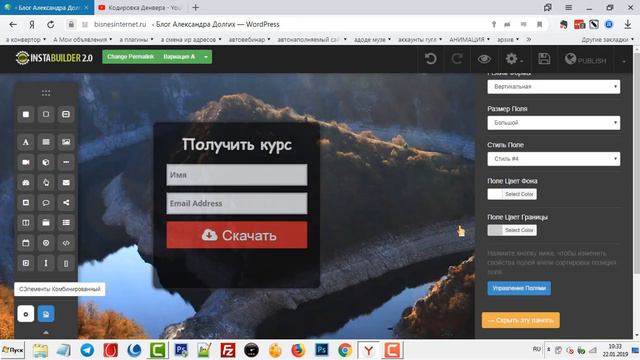Add the envelope opt-in form element
640x360 pixels.
point(66,182)
